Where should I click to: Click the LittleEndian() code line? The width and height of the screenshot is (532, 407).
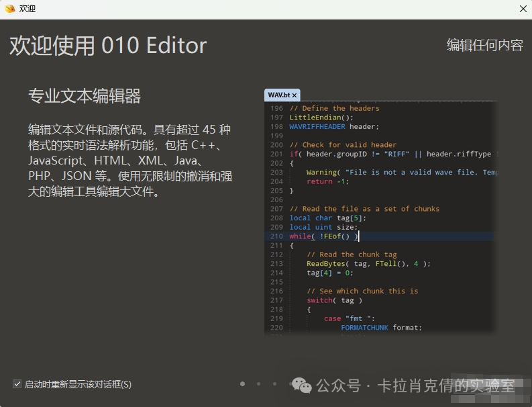(x=321, y=118)
